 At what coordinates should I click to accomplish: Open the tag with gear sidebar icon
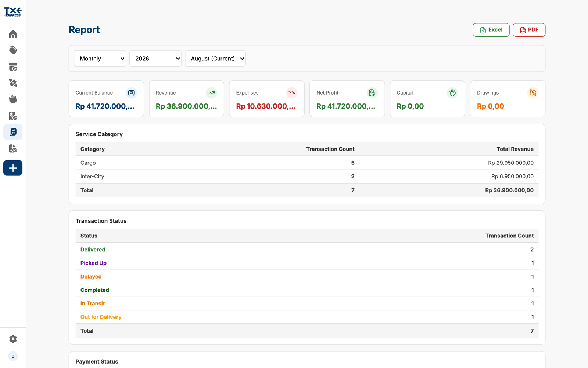(13, 83)
